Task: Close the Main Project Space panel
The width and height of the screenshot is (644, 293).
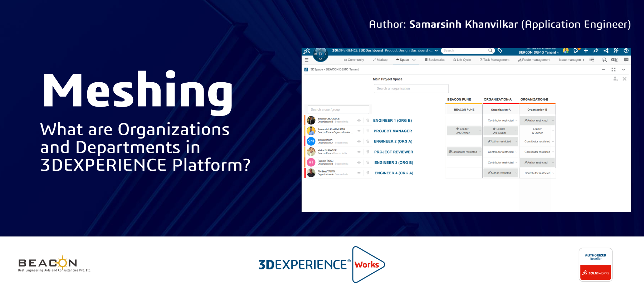Action: 624,79
